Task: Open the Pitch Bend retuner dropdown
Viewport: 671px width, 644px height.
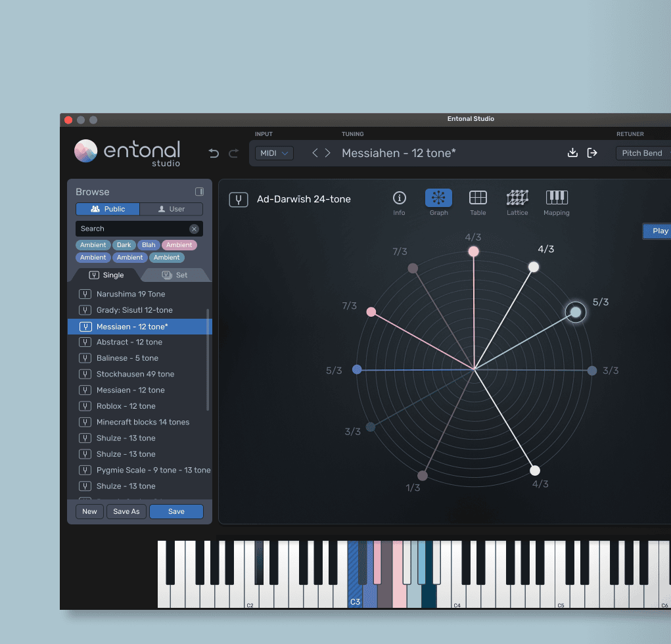Action: click(643, 152)
